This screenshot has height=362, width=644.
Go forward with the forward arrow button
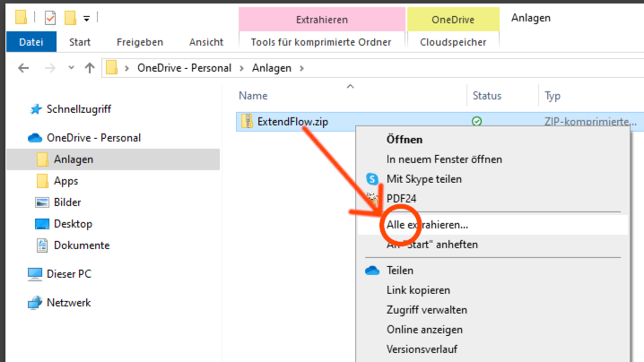[x=49, y=68]
